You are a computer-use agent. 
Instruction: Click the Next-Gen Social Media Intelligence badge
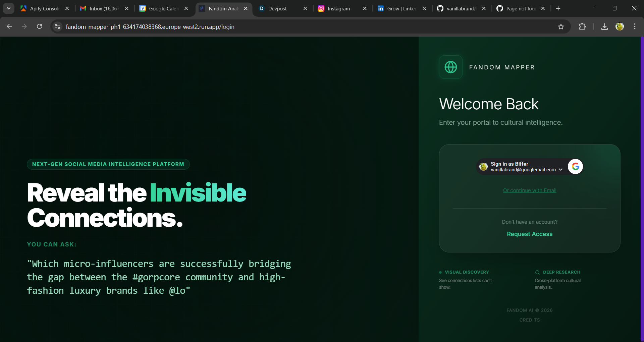coord(108,164)
